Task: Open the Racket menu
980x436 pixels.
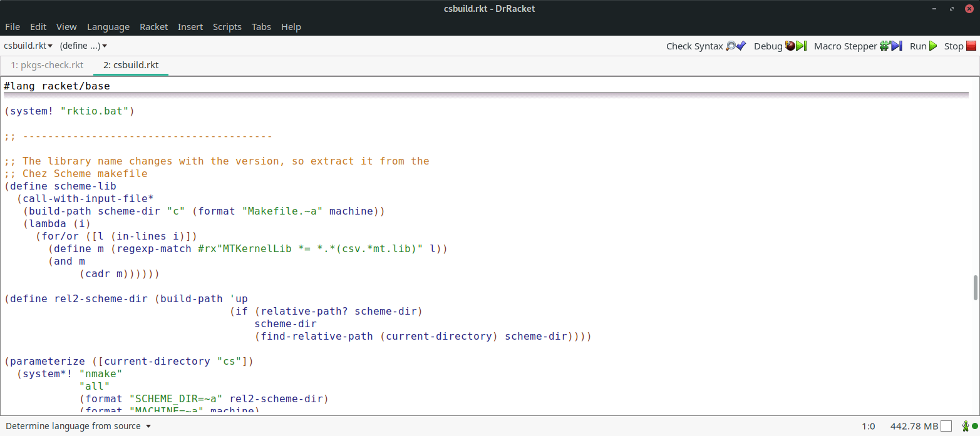Action: pyautogui.click(x=153, y=26)
